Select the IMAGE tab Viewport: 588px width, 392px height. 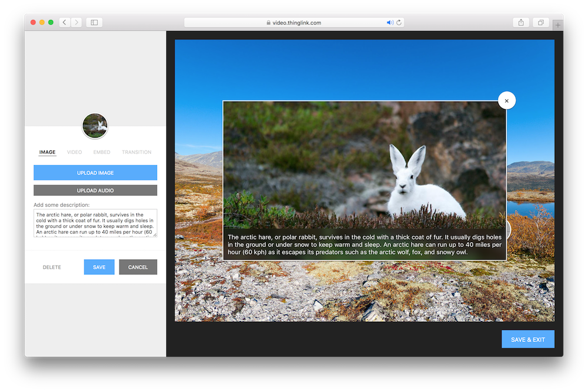pos(48,152)
